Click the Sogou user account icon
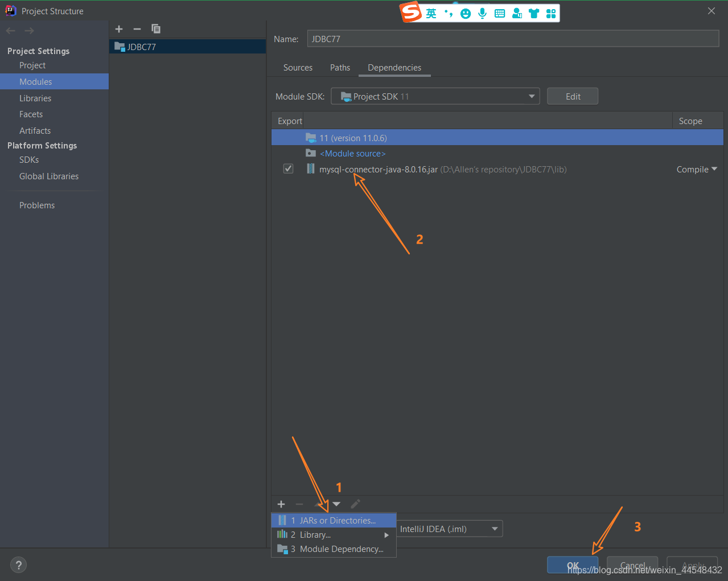 517,14
